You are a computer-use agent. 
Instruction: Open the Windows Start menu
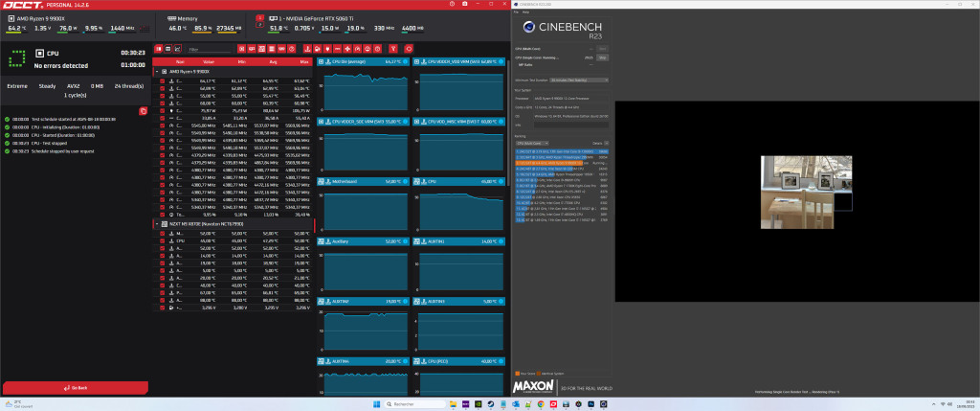[x=377, y=404]
